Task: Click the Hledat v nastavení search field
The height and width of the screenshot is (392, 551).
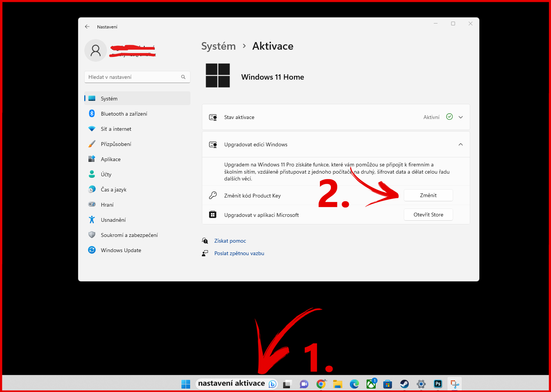Action: pos(137,77)
